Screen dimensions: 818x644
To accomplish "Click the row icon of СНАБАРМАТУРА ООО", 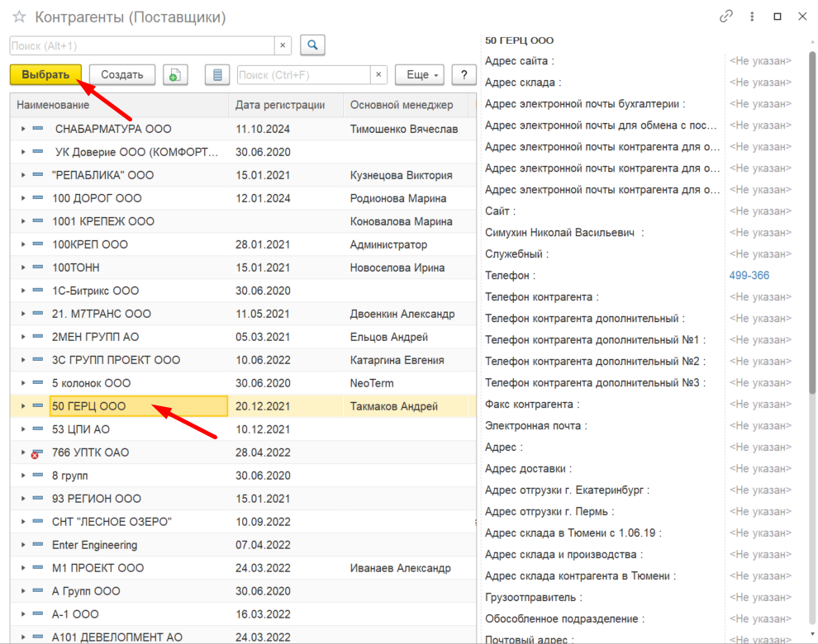I will point(38,128).
